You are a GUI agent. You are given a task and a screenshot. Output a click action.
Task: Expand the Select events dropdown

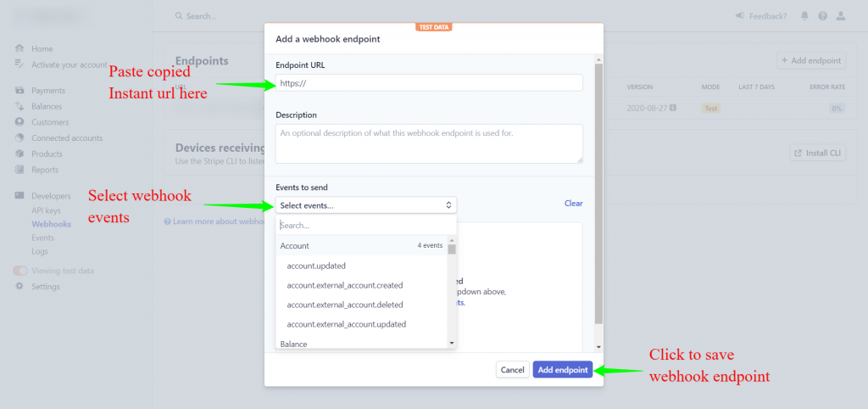[x=366, y=205]
